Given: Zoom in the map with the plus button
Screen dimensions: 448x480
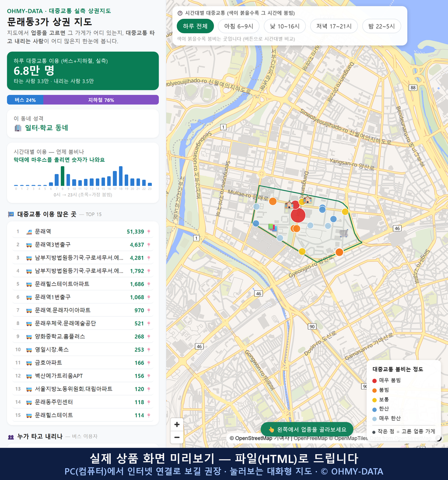Looking at the screenshot, I should coord(177,424).
